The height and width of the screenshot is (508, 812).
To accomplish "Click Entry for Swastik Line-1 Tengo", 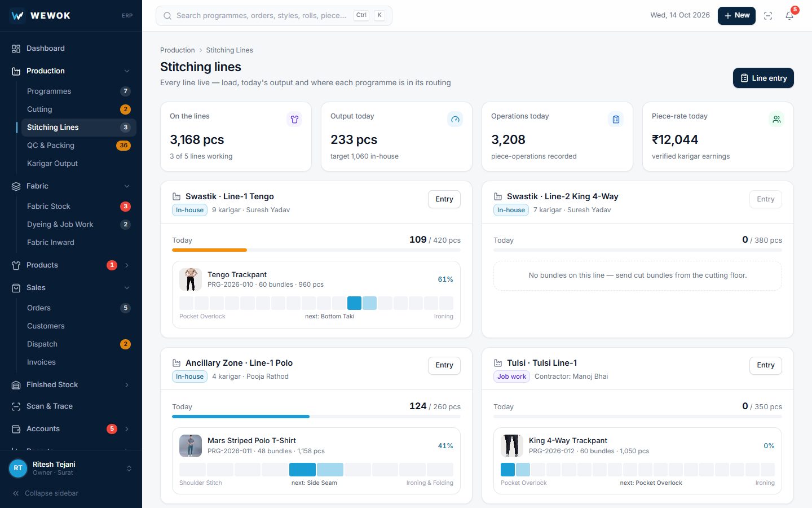I will point(444,199).
